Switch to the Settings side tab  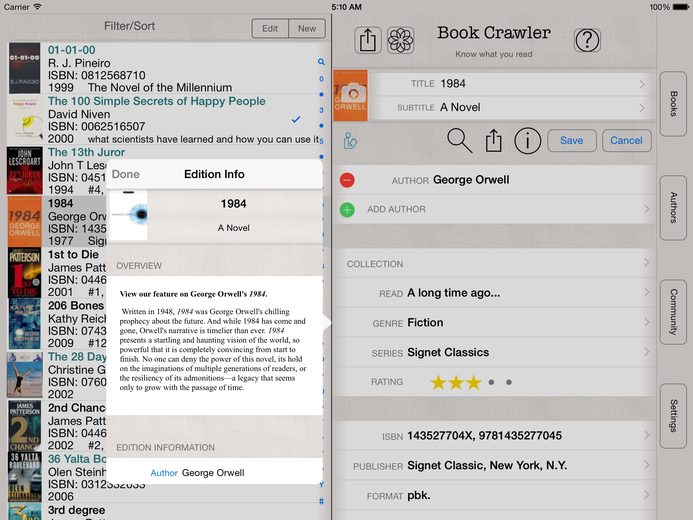(x=673, y=416)
